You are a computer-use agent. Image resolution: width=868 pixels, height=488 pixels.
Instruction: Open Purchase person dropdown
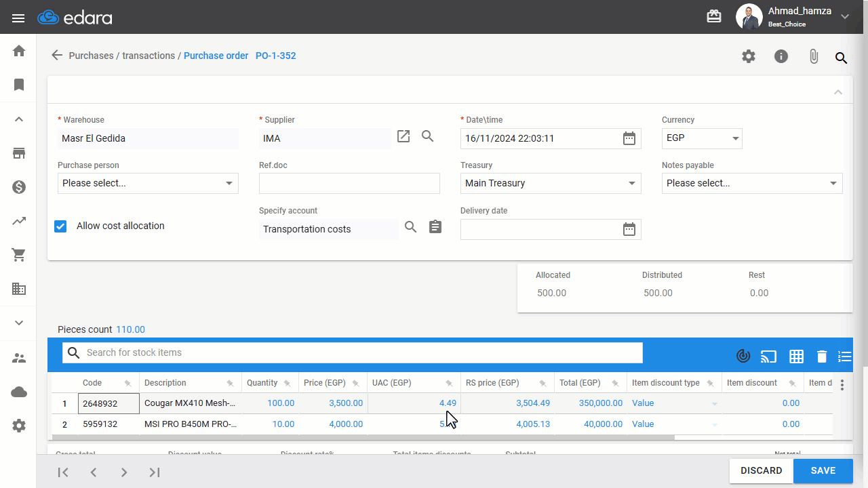click(x=148, y=183)
